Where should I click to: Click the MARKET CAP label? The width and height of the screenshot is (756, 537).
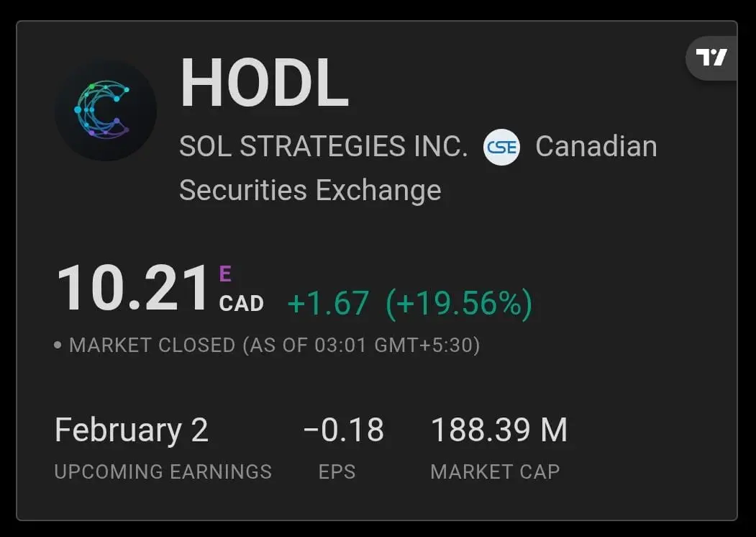point(495,472)
